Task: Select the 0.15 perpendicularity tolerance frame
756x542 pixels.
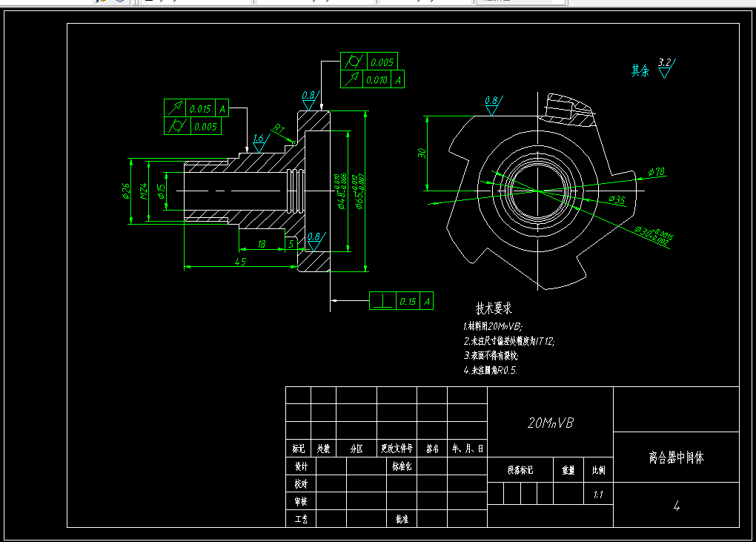Action: click(x=401, y=301)
